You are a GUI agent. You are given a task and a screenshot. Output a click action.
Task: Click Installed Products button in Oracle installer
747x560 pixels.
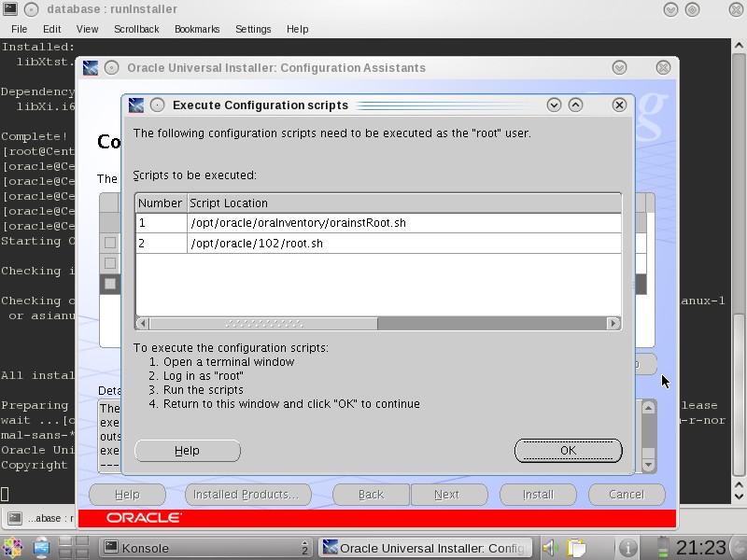pos(248,495)
